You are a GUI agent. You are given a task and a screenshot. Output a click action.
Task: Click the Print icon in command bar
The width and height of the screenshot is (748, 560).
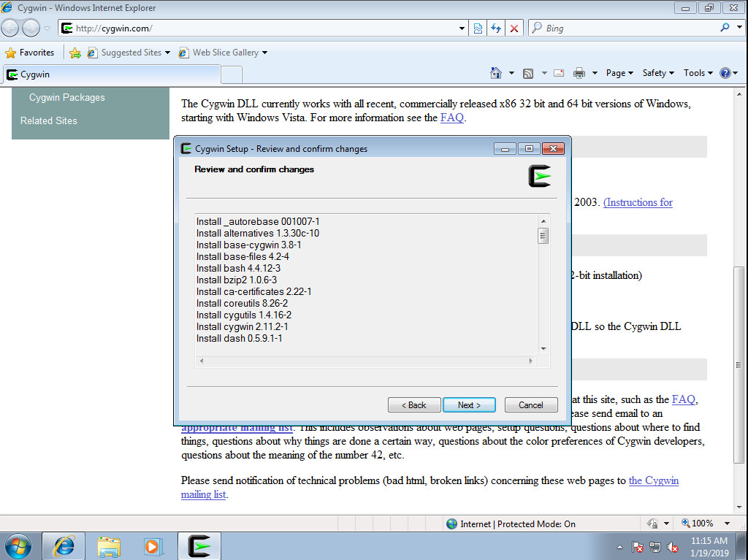579,73
